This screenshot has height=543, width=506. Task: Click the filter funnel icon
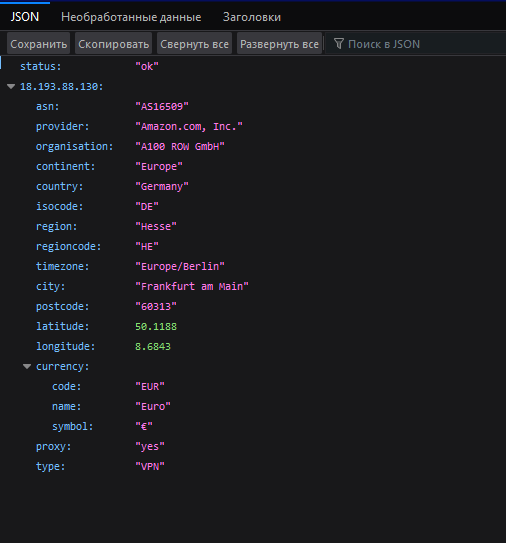tap(339, 44)
